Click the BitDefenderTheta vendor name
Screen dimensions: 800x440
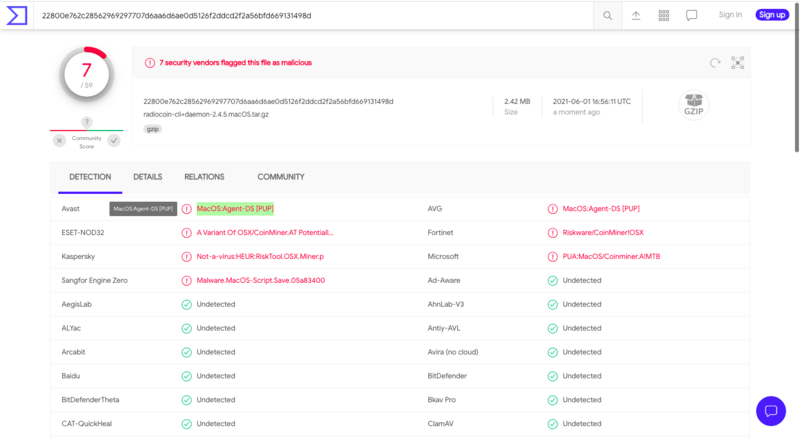coord(90,400)
